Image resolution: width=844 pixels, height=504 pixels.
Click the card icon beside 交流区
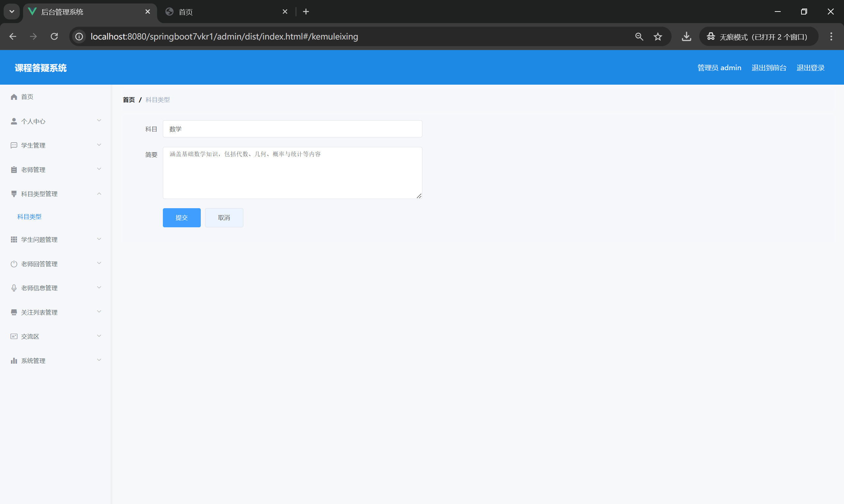(14, 337)
